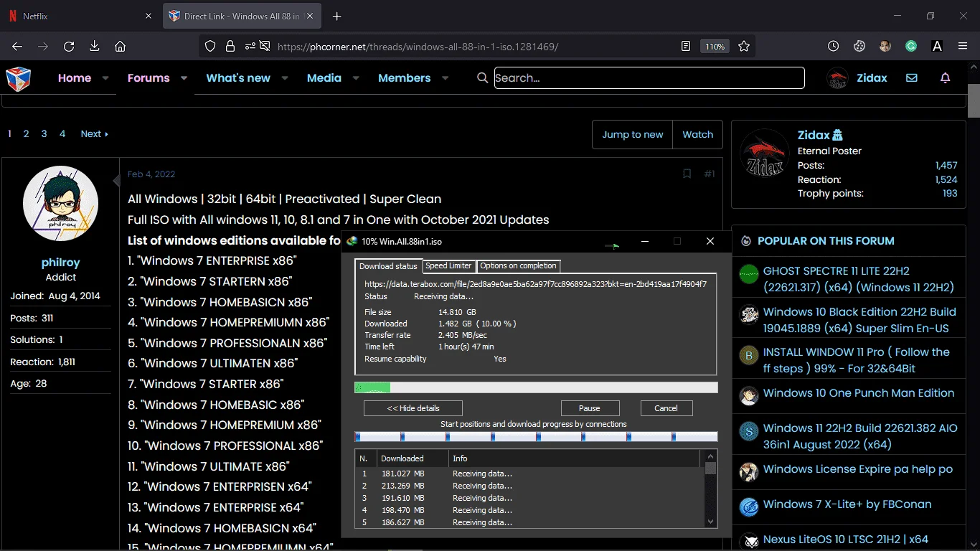Open the GHOST SPECTRE thread thumbnail
This screenshot has width=980, height=551.
pyautogui.click(x=749, y=274)
